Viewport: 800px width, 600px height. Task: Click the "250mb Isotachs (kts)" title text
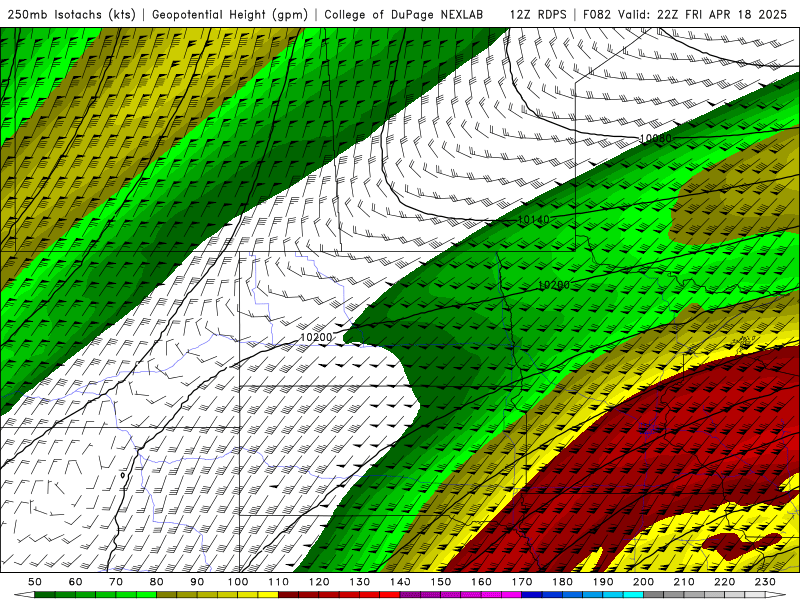tap(71, 15)
